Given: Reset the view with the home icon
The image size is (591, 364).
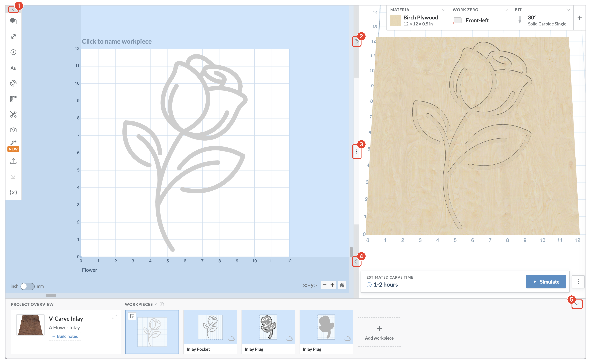Looking at the screenshot, I should click(x=342, y=285).
